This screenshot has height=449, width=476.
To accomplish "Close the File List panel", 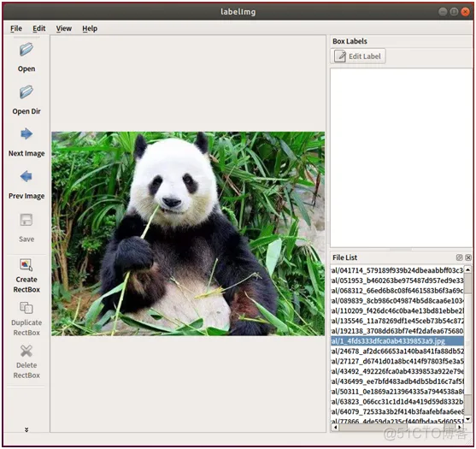I will [468, 257].
